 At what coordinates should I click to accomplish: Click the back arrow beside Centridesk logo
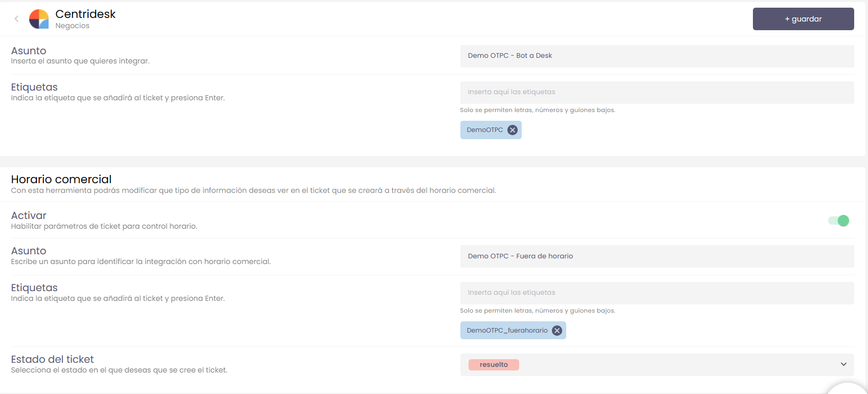16,19
